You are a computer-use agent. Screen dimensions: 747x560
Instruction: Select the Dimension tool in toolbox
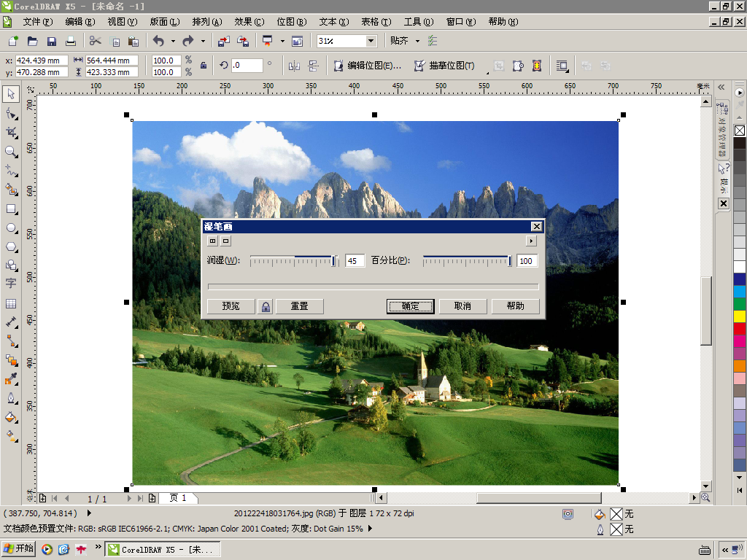click(11, 322)
